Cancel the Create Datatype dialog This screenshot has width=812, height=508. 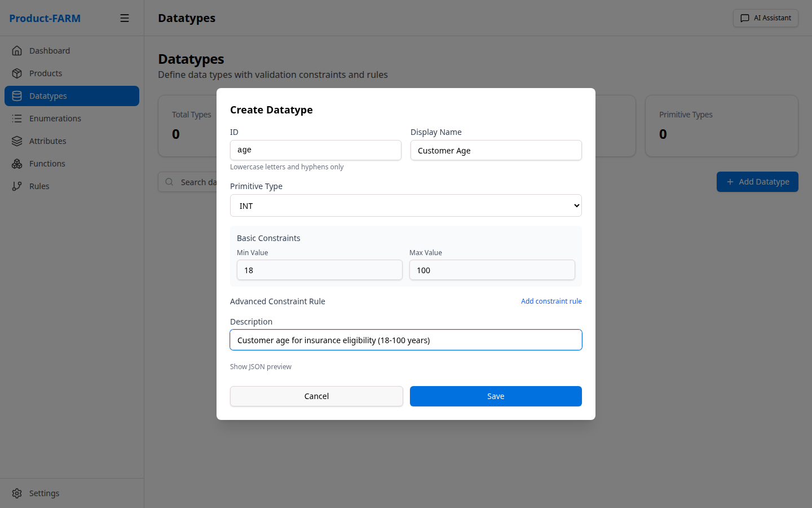coord(316,396)
